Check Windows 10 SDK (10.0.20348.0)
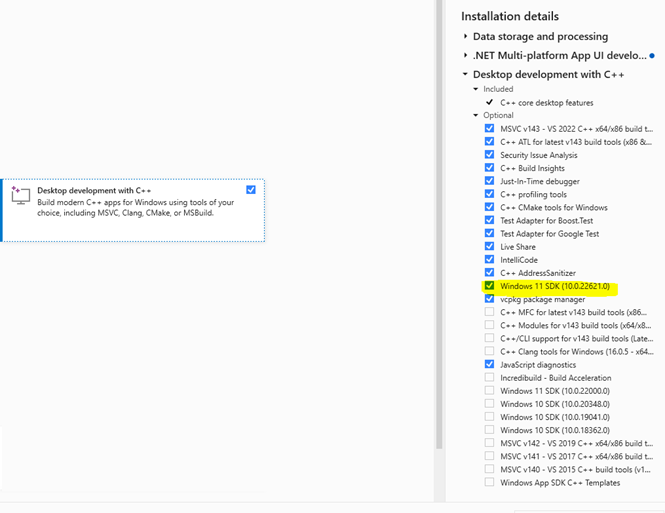Viewport: 665px width, 513px height. tap(489, 404)
